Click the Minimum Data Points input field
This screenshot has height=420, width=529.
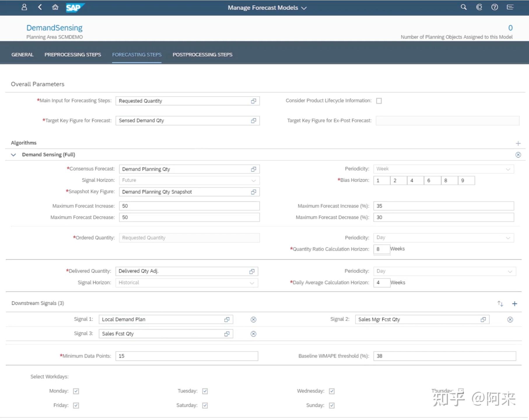click(x=187, y=356)
